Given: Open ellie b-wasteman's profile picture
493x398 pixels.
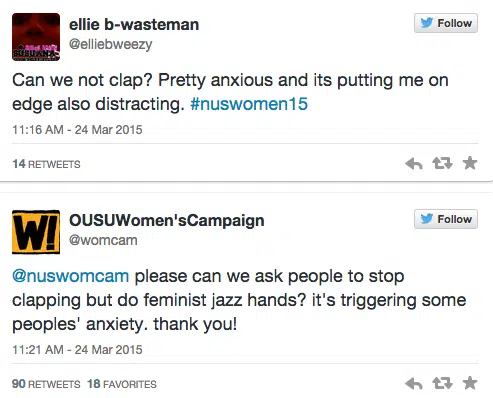Looking at the screenshot, I should coord(36,37).
